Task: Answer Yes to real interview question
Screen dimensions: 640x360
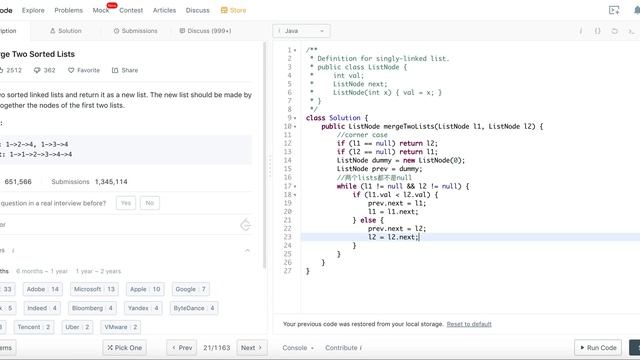Action: tap(126, 203)
